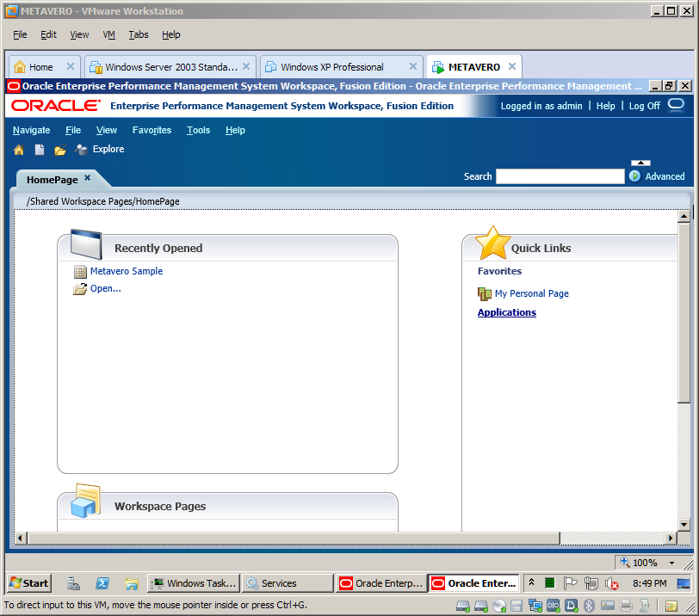Viewport: 699px width, 616px height.
Task: Click the Log Off link
Action: coord(645,106)
